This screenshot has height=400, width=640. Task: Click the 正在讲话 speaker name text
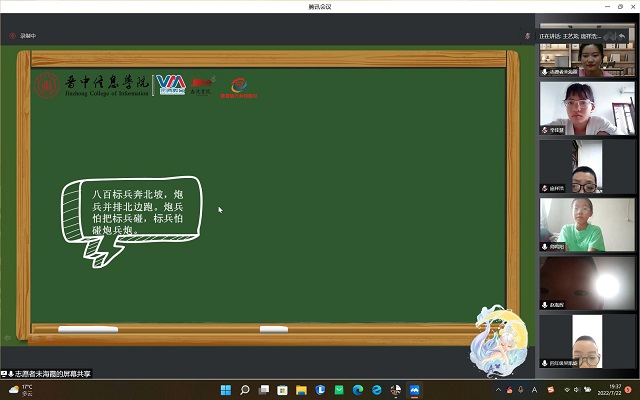[x=570, y=36]
